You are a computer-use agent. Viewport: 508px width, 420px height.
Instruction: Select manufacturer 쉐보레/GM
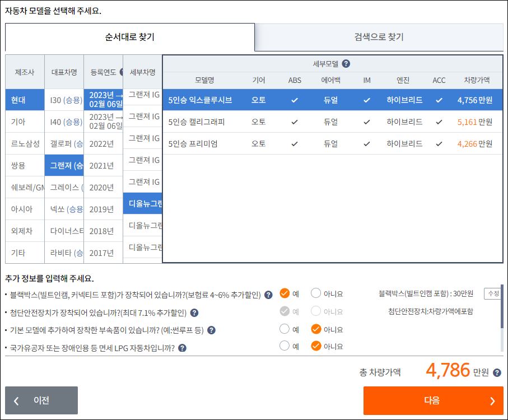pyautogui.click(x=25, y=187)
